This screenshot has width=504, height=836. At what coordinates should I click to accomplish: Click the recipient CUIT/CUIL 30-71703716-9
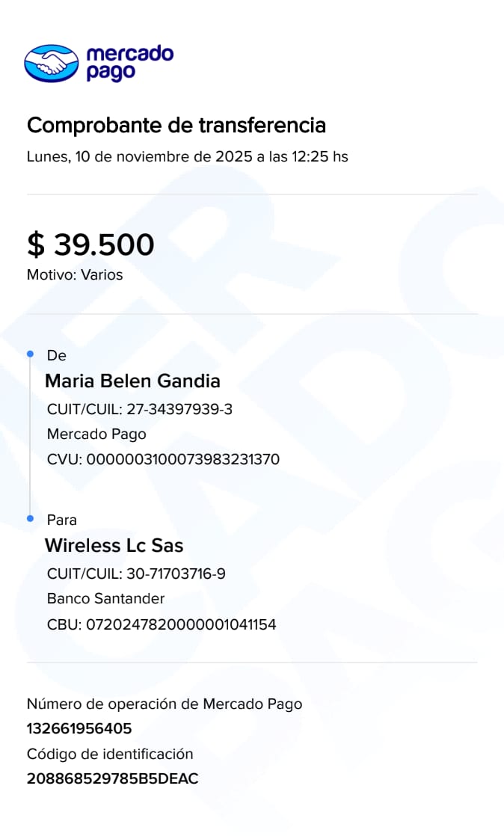(136, 574)
